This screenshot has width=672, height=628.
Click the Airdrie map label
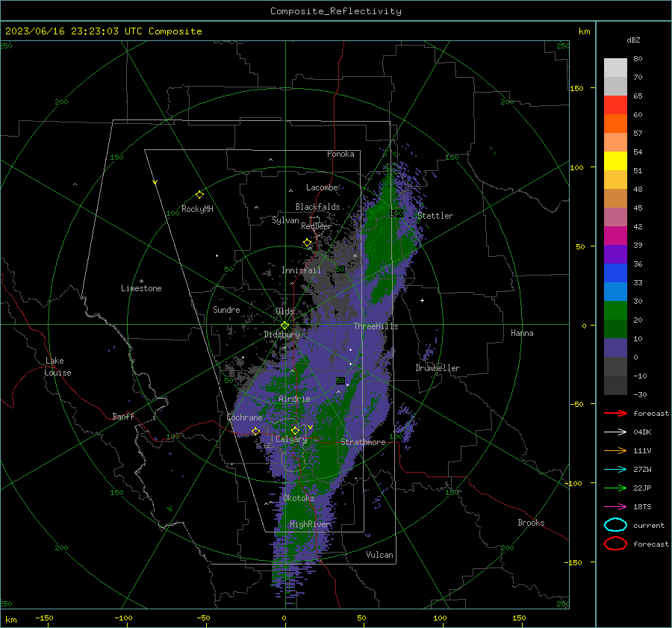(294, 399)
